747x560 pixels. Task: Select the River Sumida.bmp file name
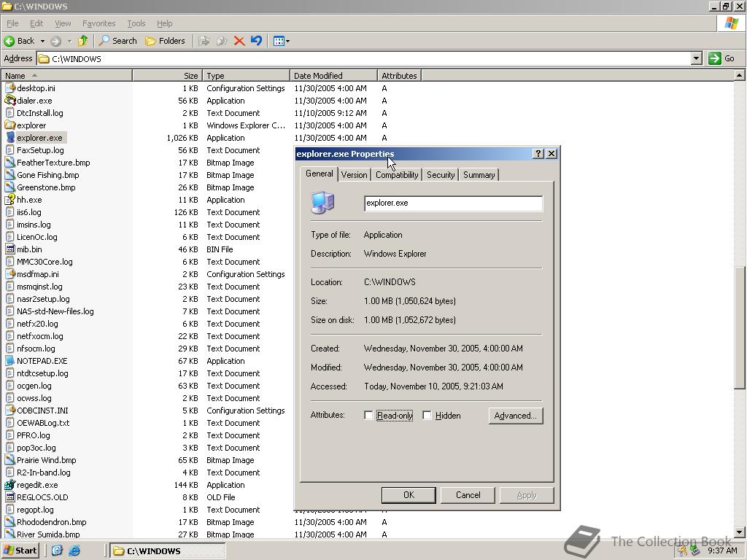coord(48,534)
